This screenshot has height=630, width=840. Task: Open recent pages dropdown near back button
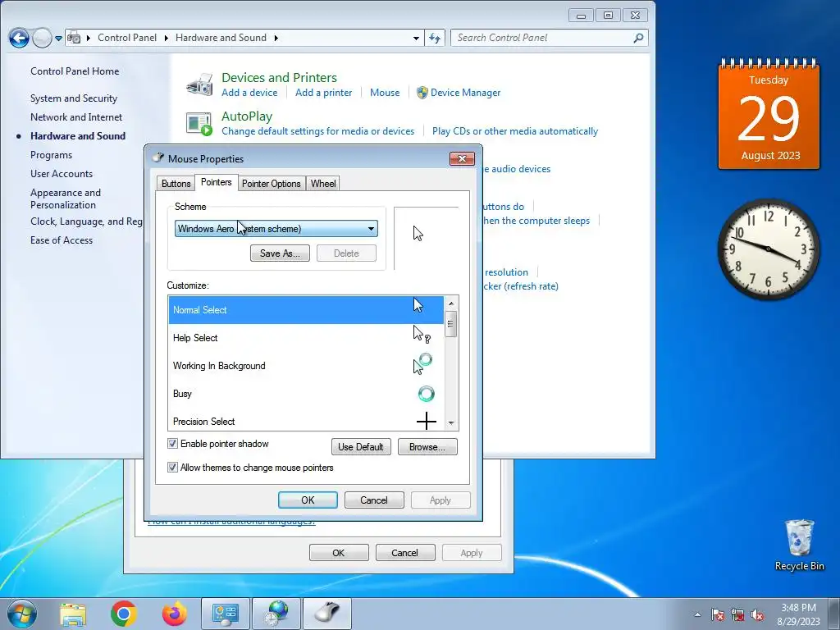pos(58,38)
